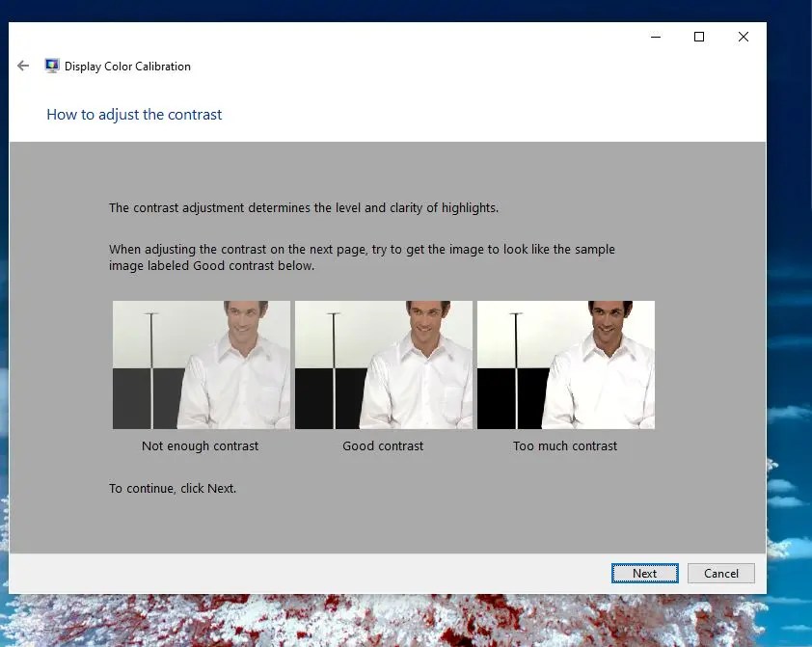Screen dimensions: 812x647
Task: Click the Cancel button
Action: (x=720, y=573)
